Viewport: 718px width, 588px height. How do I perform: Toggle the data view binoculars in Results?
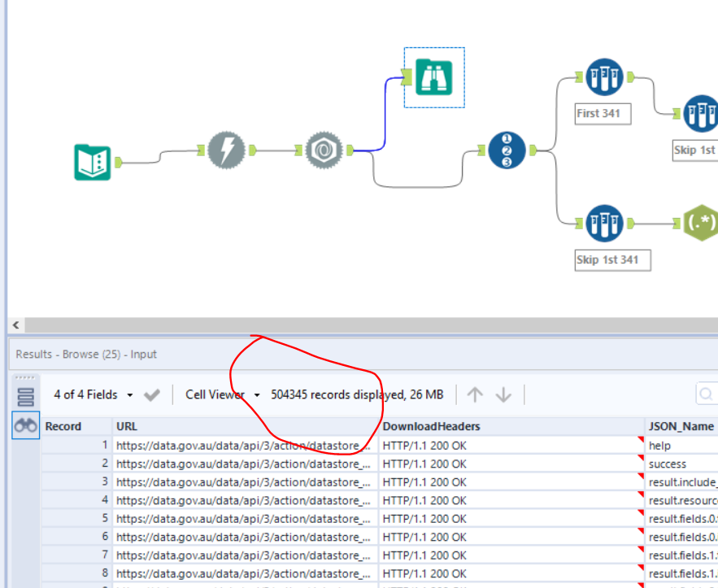(x=25, y=425)
